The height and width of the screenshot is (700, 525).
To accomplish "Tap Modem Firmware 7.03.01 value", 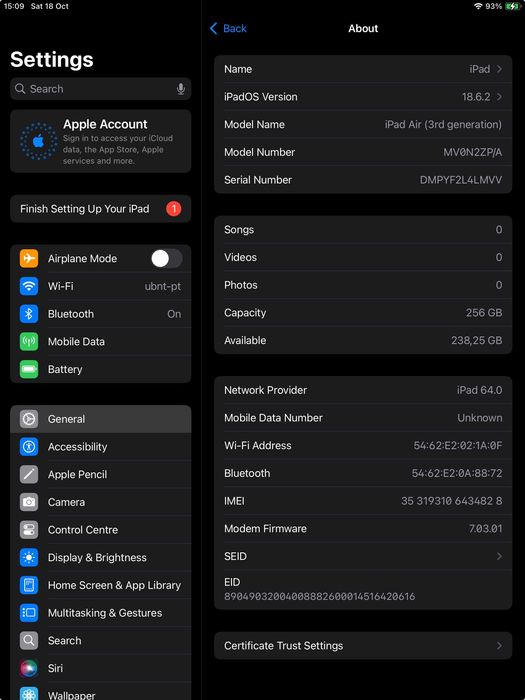I will pyautogui.click(x=485, y=529).
